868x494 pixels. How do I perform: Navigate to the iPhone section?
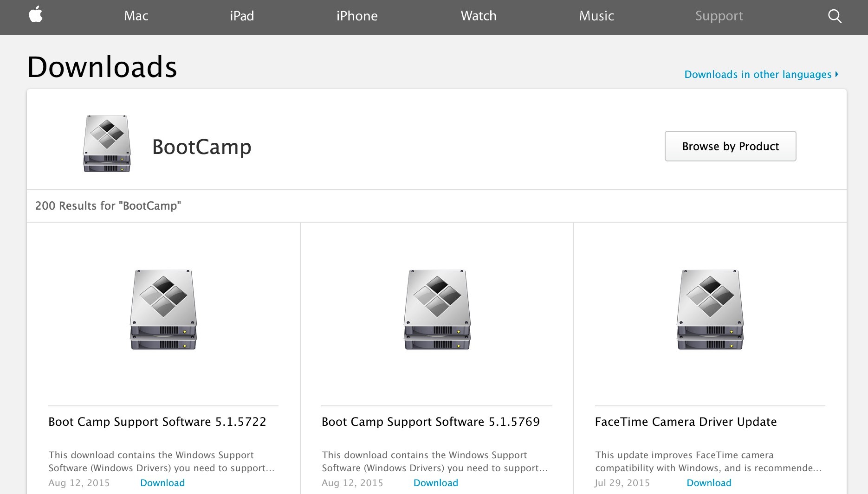(x=357, y=16)
